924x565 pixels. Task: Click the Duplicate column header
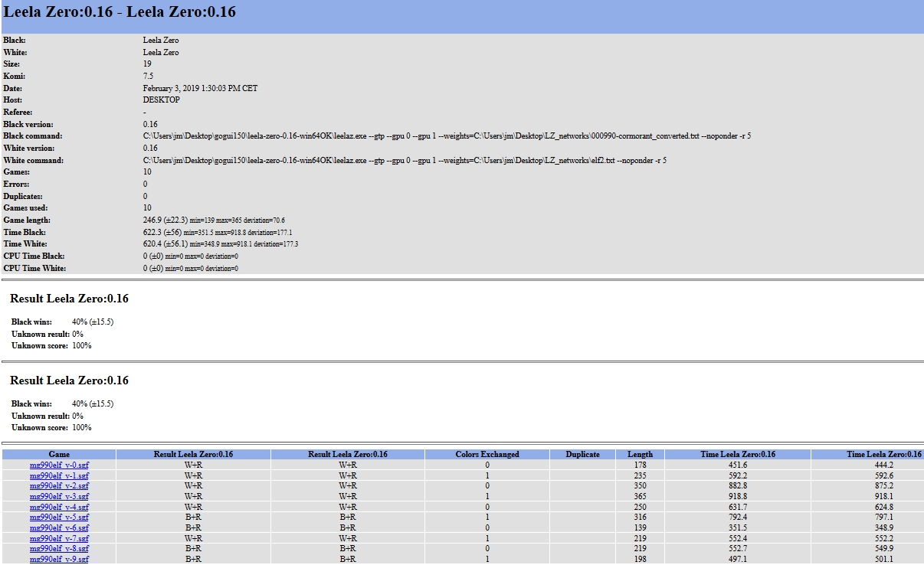point(582,454)
